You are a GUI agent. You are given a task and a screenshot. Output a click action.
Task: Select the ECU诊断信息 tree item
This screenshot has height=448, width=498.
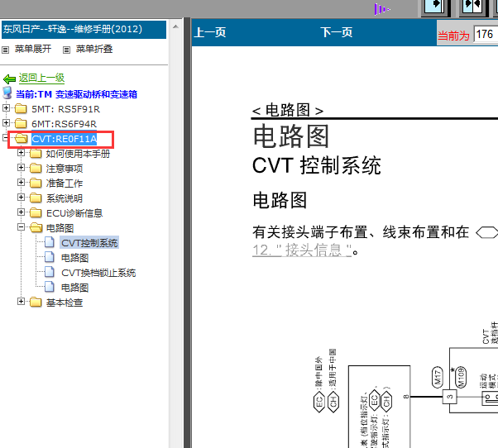click(74, 213)
